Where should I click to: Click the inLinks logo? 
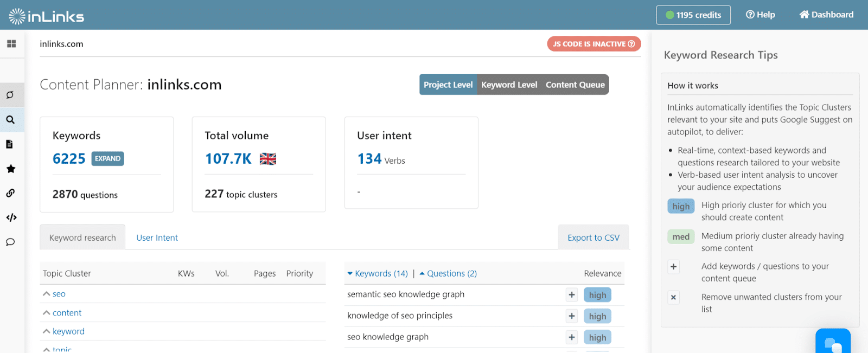pos(47,16)
